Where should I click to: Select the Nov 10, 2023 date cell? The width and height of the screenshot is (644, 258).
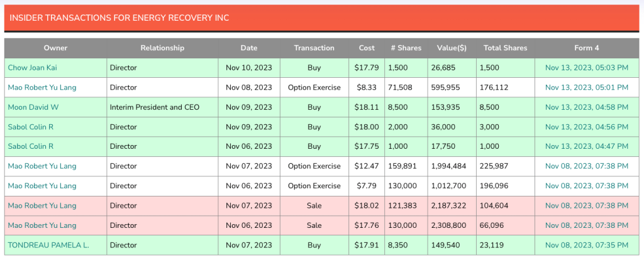coord(249,68)
